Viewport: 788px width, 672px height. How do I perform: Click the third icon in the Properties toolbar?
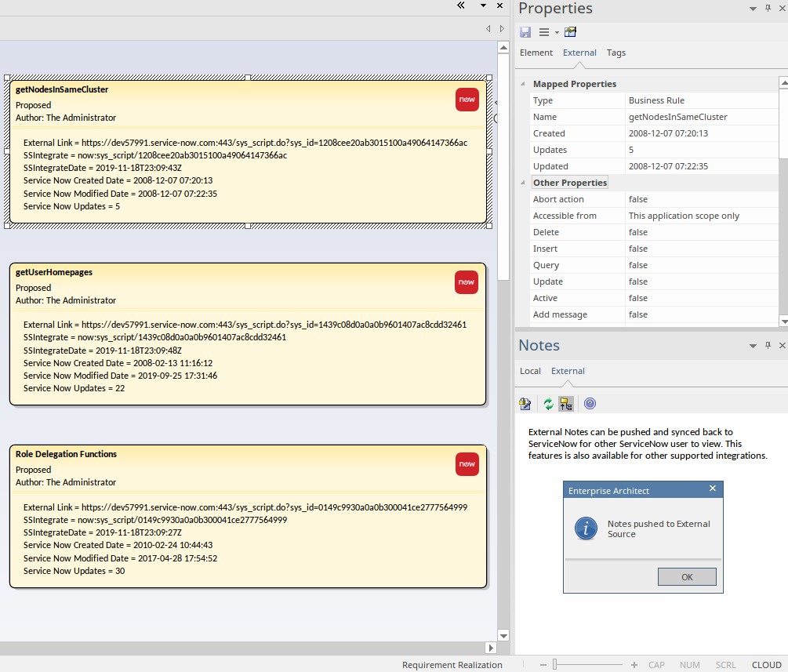tap(570, 32)
